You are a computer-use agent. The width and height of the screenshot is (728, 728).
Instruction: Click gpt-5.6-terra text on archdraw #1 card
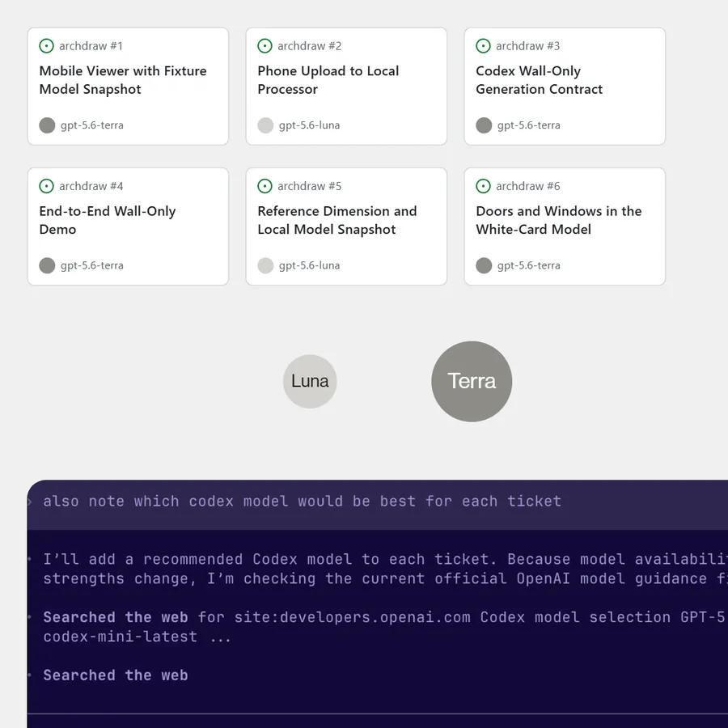(x=92, y=125)
